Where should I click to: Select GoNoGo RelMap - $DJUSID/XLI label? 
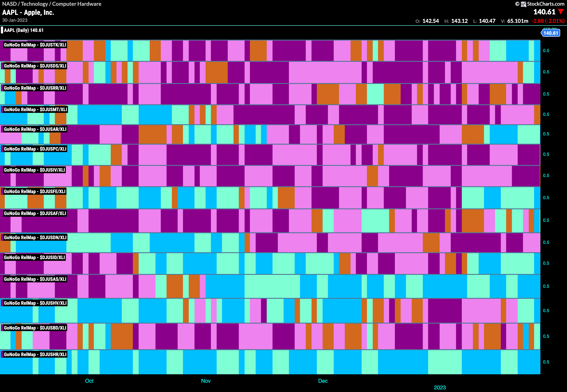click(x=34, y=257)
